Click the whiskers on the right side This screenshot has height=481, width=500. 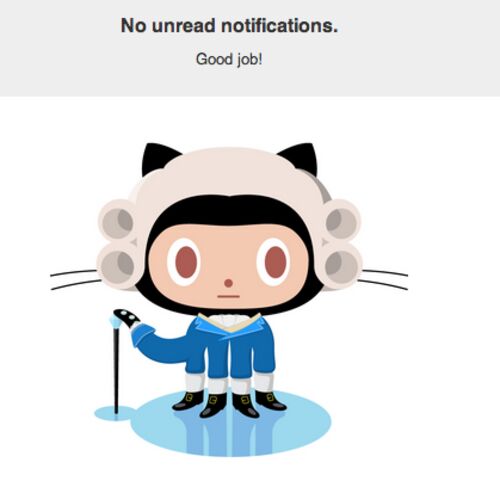click(x=383, y=279)
